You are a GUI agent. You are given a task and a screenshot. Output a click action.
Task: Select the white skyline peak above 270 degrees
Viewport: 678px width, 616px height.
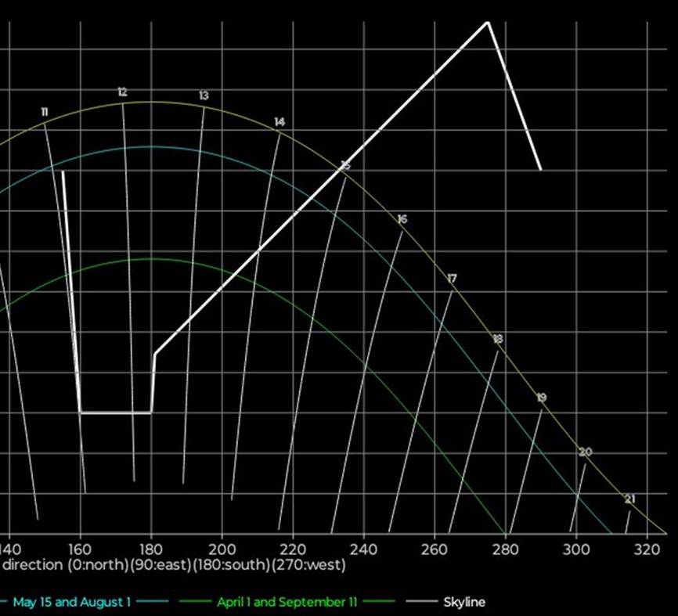(487, 23)
